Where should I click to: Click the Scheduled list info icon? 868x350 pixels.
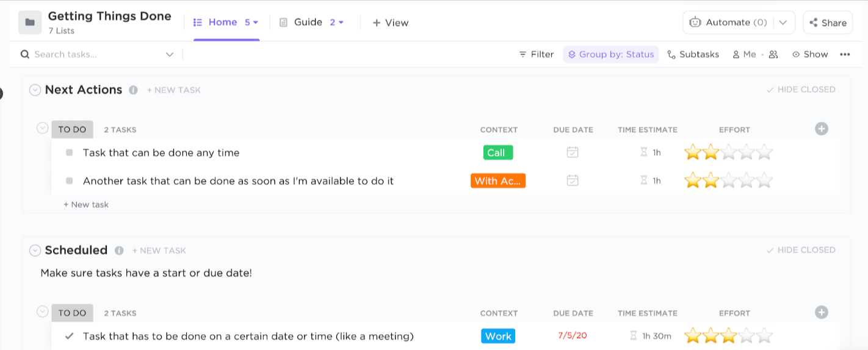119,250
